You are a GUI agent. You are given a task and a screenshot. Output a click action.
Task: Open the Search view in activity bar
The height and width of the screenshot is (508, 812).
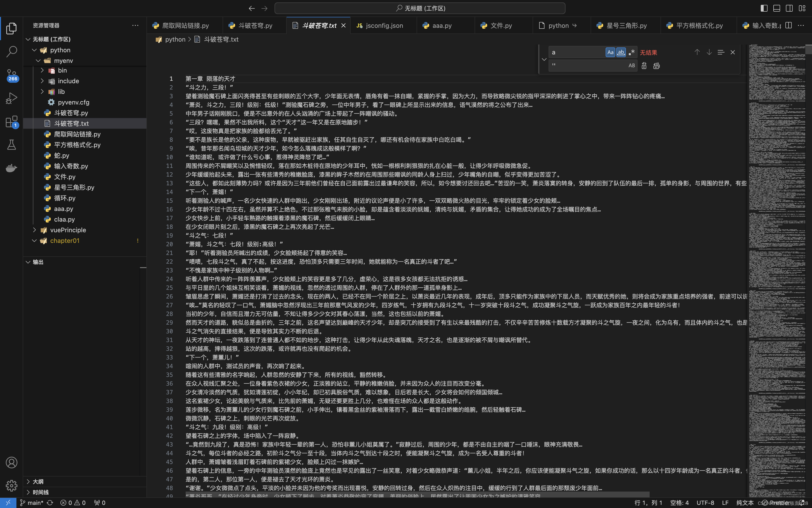tap(11, 52)
